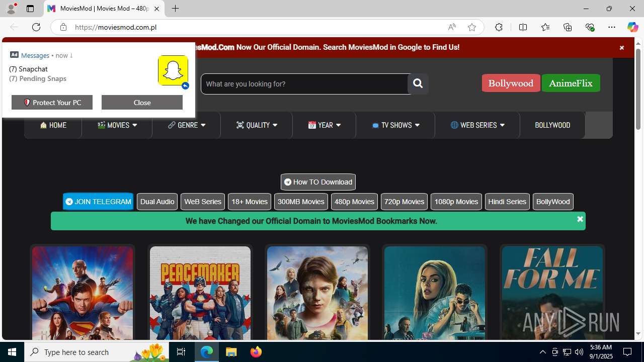View site information lock icon
The image size is (644, 362).
(63, 27)
